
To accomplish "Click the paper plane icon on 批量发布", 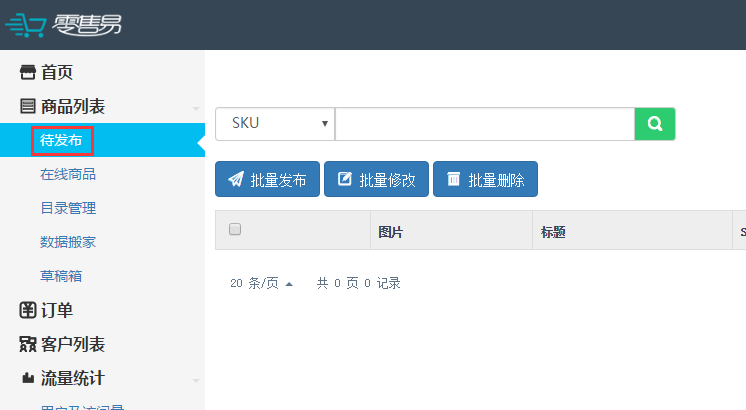I will (236, 180).
